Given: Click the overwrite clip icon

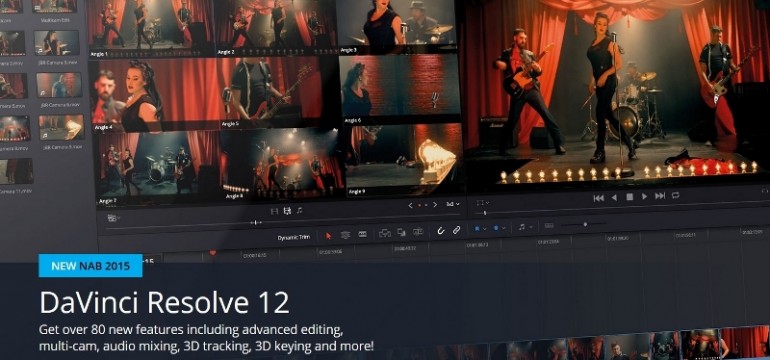Looking at the screenshot, I should (401, 232).
